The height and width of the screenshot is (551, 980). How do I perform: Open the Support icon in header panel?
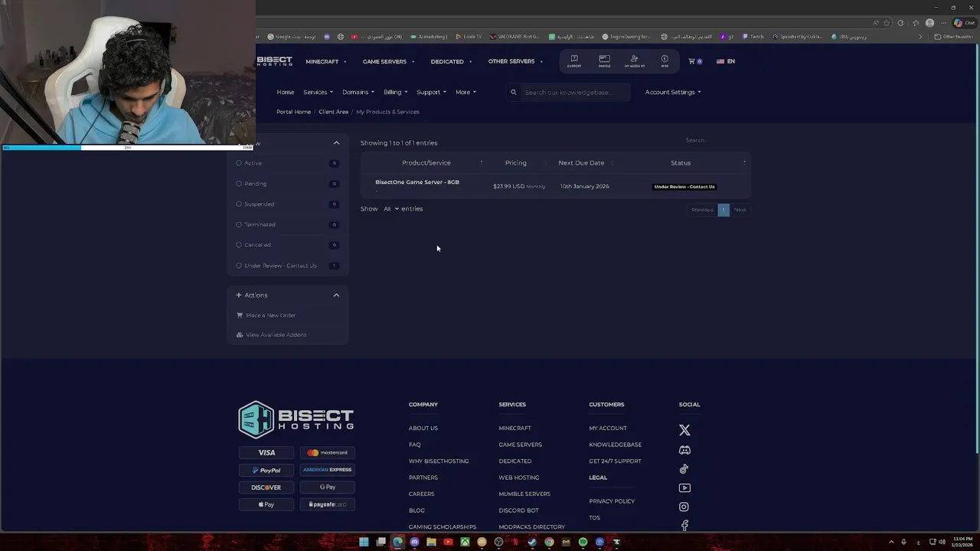[x=574, y=60]
